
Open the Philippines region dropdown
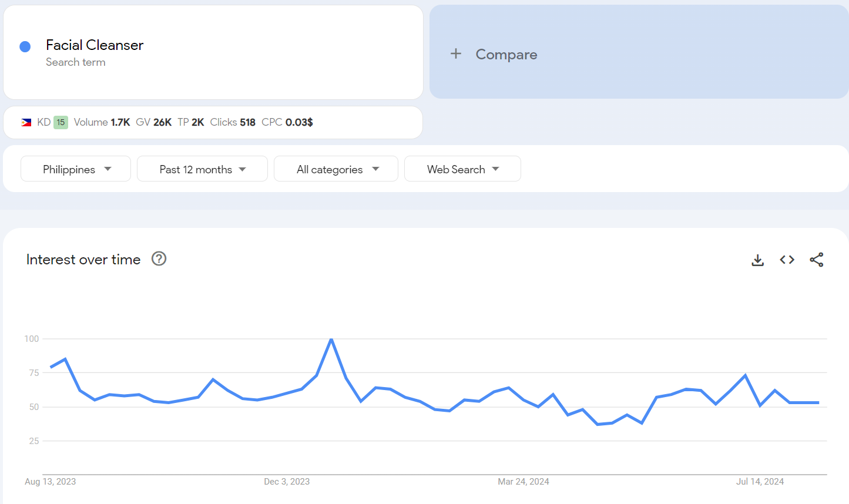click(76, 169)
